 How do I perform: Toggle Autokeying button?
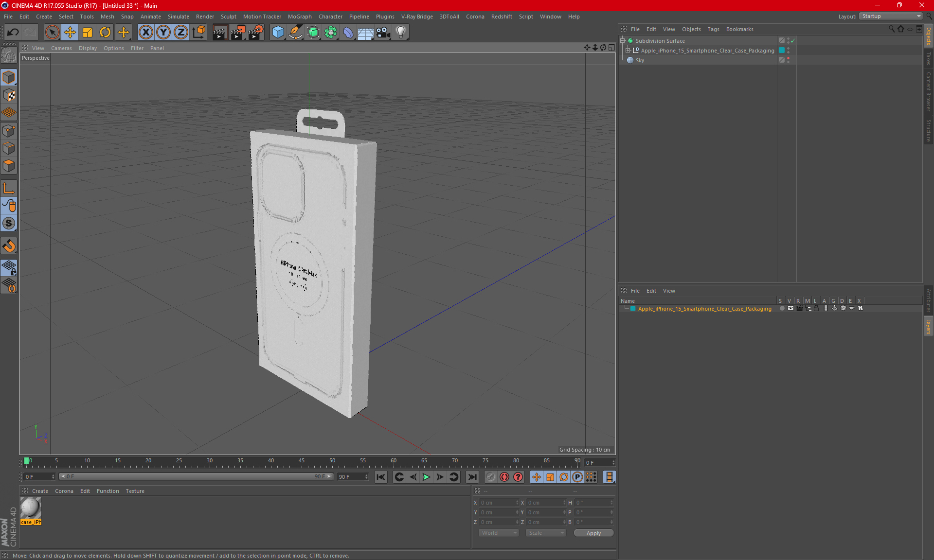point(504,477)
